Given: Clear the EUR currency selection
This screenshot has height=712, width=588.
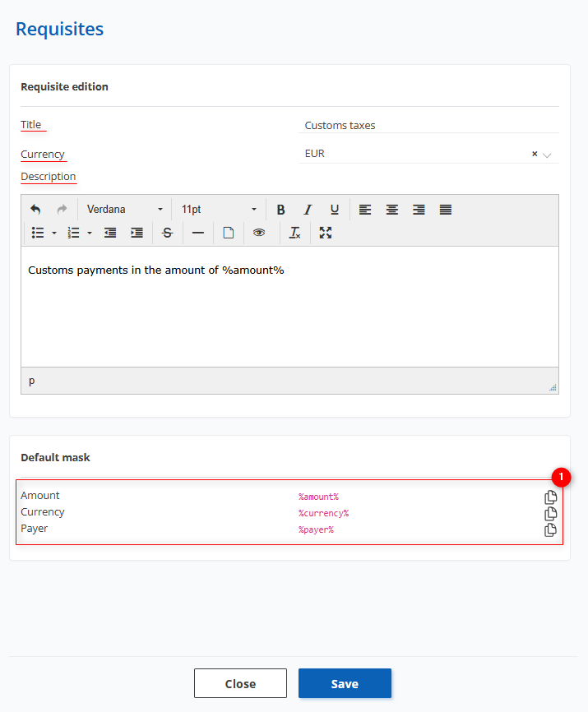Looking at the screenshot, I should (535, 154).
